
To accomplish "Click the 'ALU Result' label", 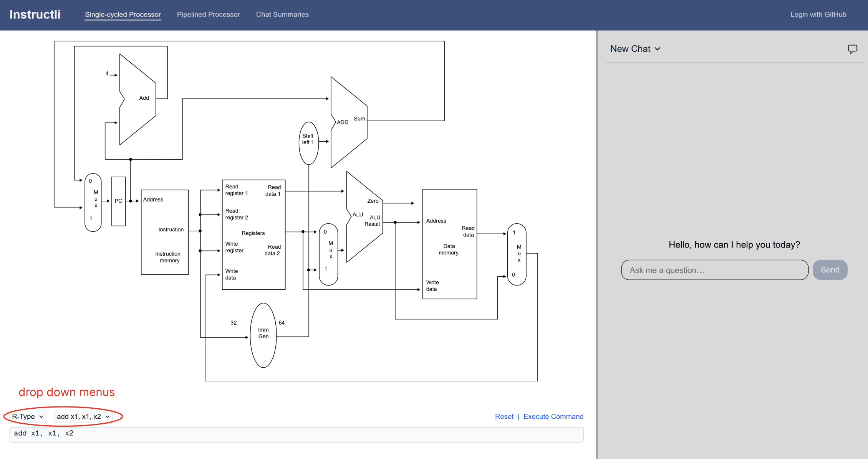I will pos(373,221).
